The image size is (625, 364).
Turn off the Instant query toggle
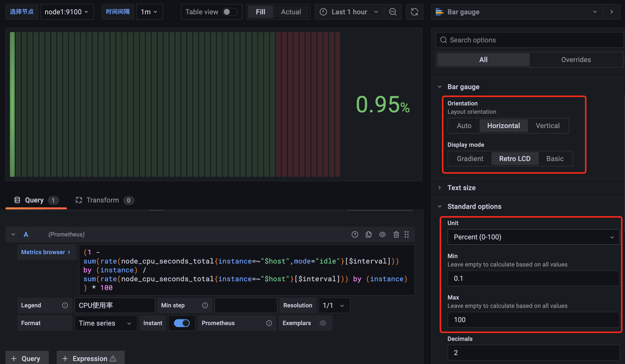pos(182,323)
